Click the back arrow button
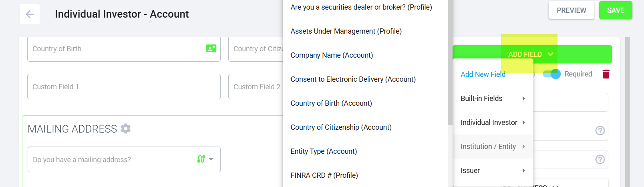Screen dimensions: 644x187 (x=30, y=14)
